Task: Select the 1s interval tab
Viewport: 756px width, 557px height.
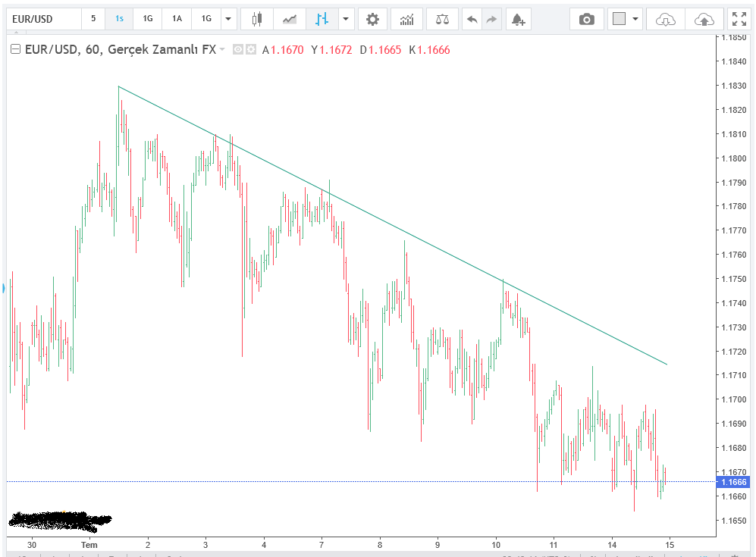Action: 119,19
